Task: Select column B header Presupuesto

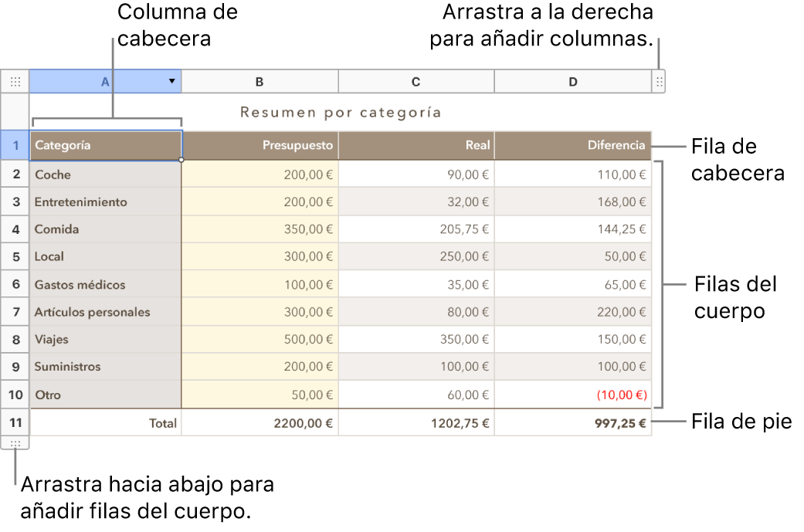Action: (260, 81)
